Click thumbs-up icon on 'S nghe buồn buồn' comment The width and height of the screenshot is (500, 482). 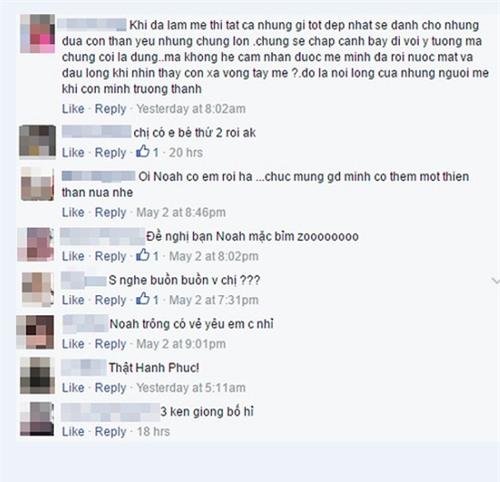point(143,299)
